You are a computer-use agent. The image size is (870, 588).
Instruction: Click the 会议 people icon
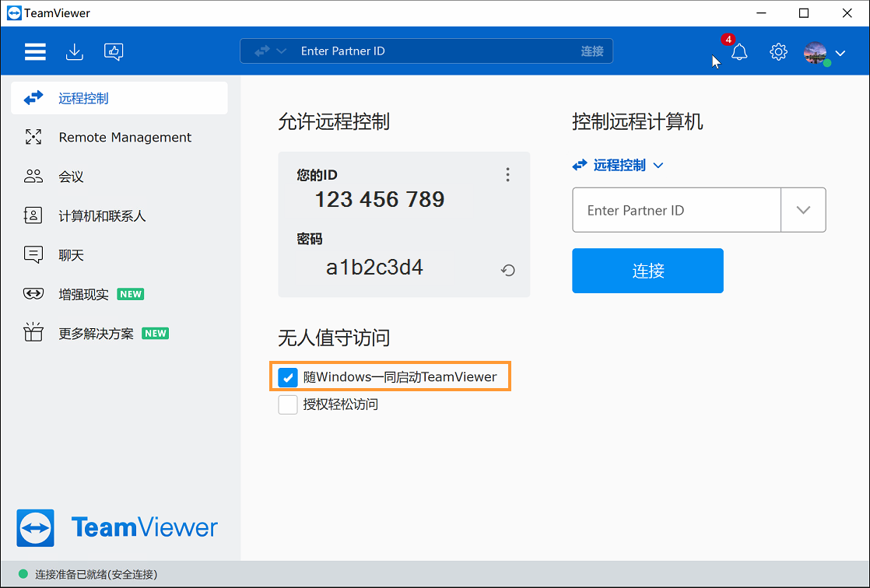(33, 177)
